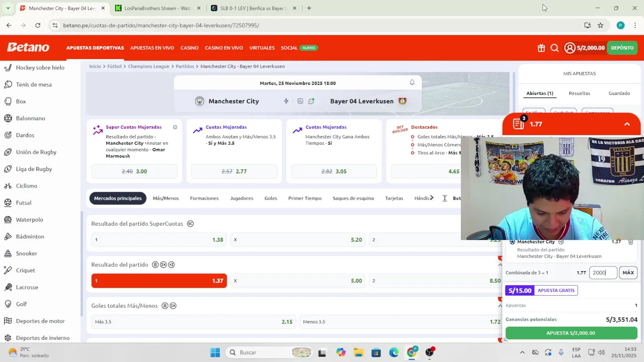
Task: Open the Saques de esquina tab
Action: pos(353,198)
